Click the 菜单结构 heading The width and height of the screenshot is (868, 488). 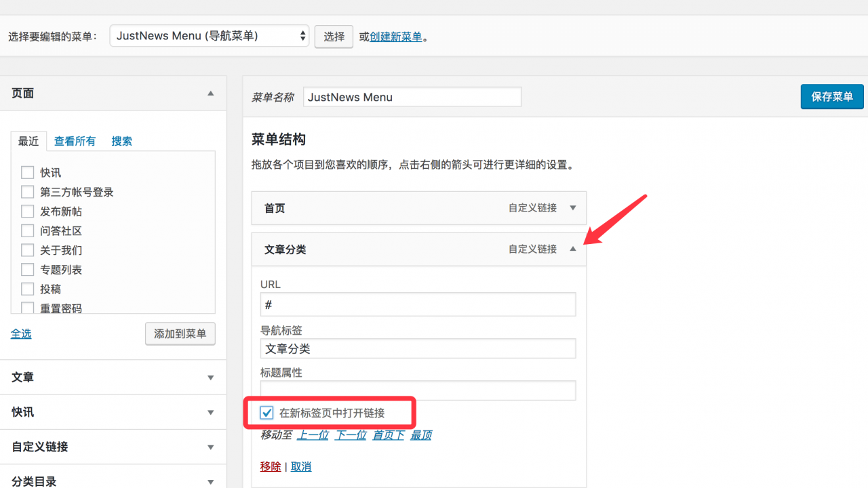[279, 140]
